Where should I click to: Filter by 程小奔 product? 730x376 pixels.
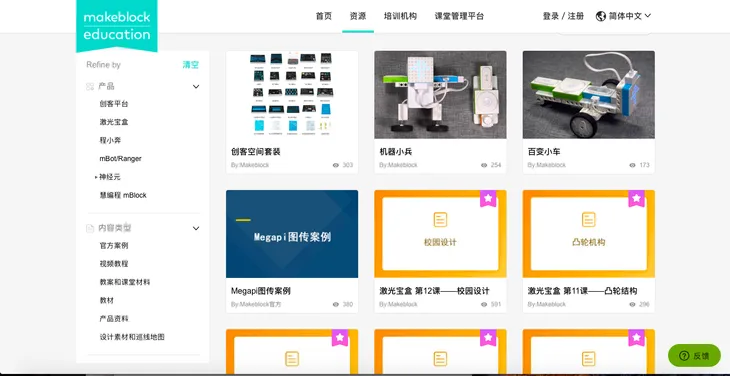[x=110, y=140]
